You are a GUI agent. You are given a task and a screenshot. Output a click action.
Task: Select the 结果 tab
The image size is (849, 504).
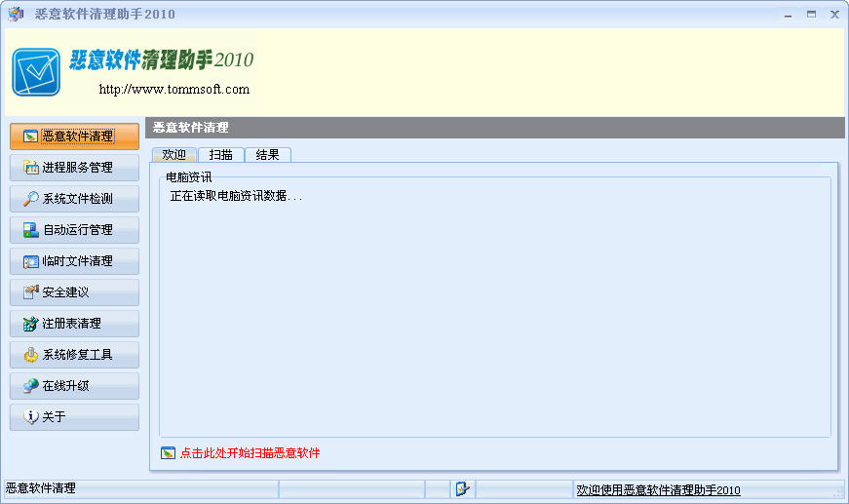(267, 155)
